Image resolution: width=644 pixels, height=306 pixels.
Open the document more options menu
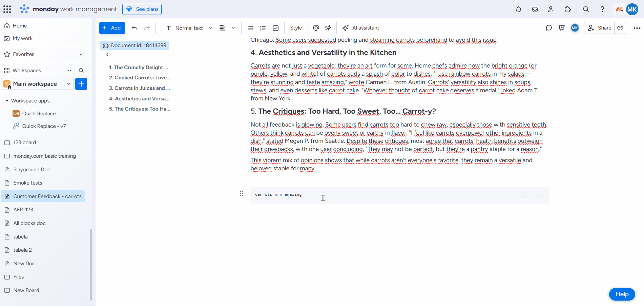click(637, 28)
